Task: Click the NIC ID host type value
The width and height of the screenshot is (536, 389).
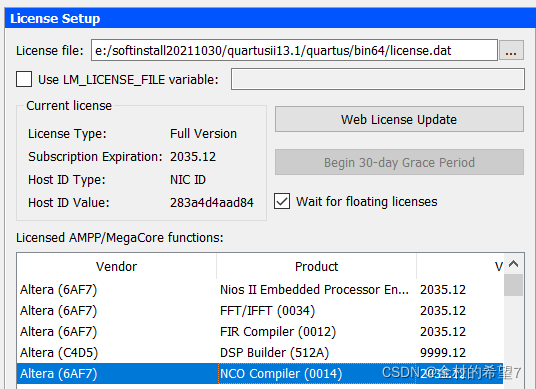Action: [x=188, y=179]
